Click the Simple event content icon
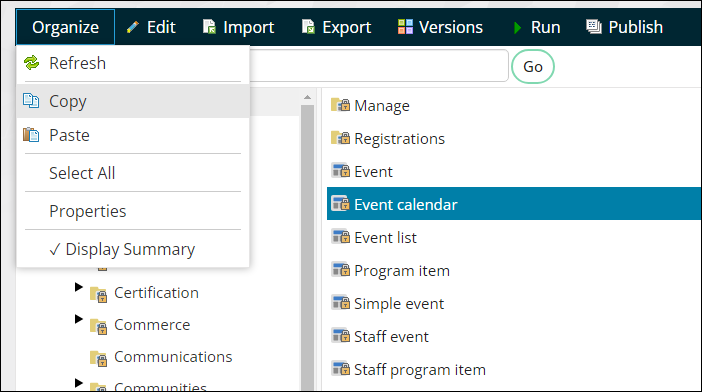Viewport: 702px width, 392px height. click(x=340, y=303)
